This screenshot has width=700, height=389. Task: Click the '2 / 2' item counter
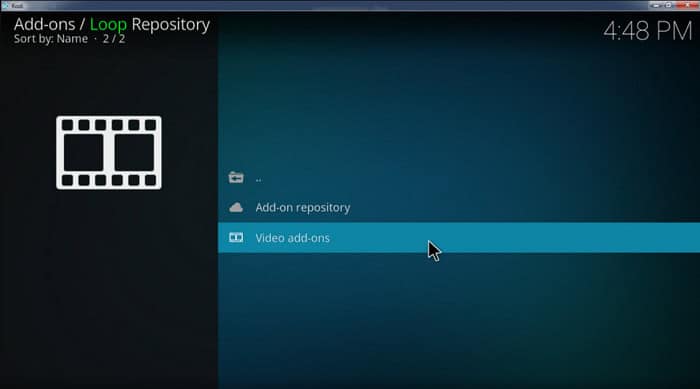114,39
